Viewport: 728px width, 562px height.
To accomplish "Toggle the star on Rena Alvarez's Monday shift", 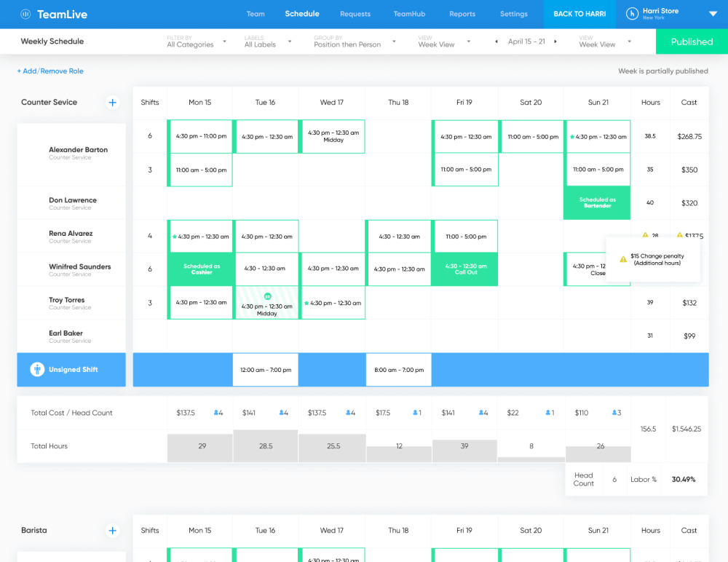I will point(175,237).
